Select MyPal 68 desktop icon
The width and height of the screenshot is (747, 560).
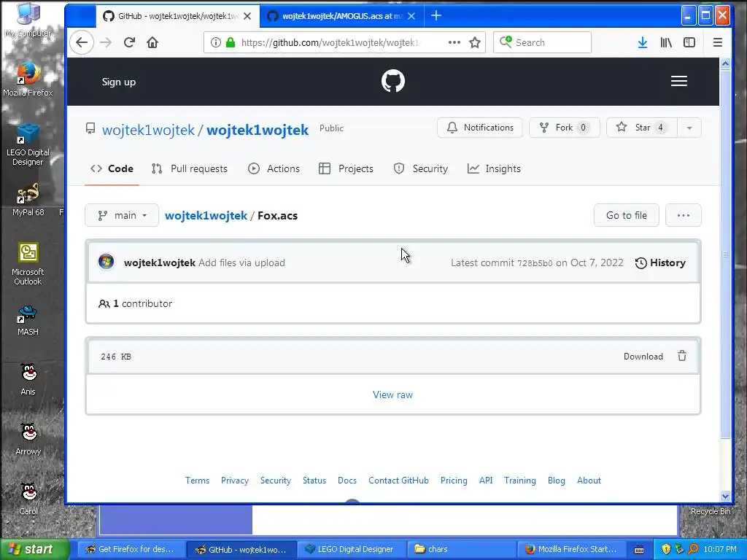(x=28, y=200)
